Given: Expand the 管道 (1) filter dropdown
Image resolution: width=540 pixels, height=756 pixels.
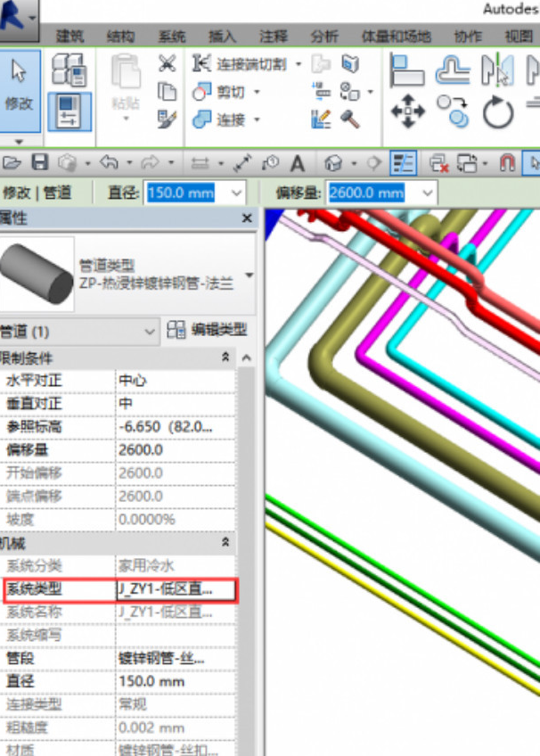Looking at the screenshot, I should 150,331.
